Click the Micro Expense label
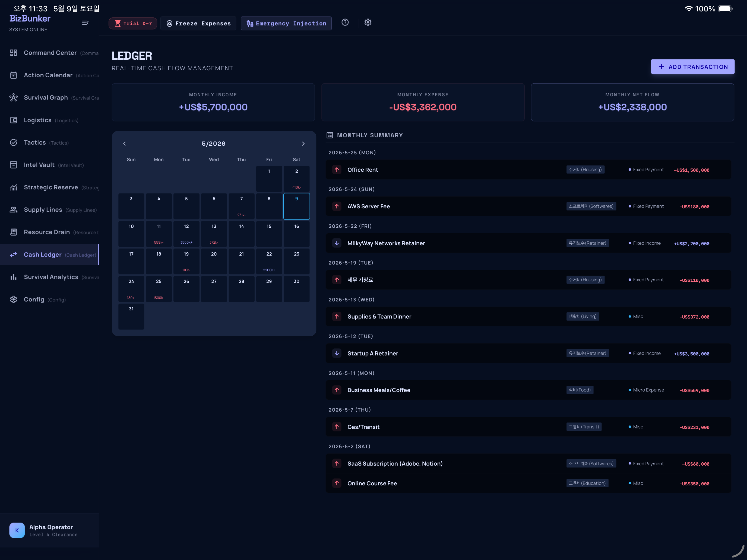The image size is (747, 560). (648, 390)
